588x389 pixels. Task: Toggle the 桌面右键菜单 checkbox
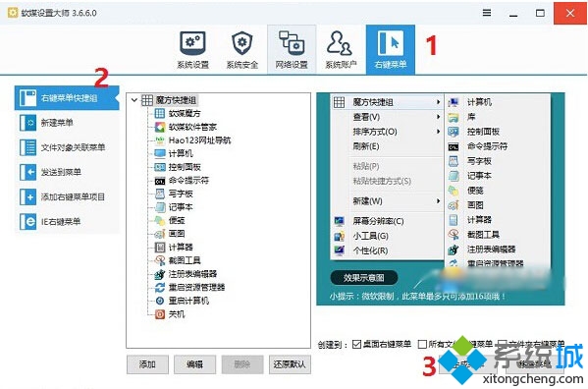tap(356, 344)
